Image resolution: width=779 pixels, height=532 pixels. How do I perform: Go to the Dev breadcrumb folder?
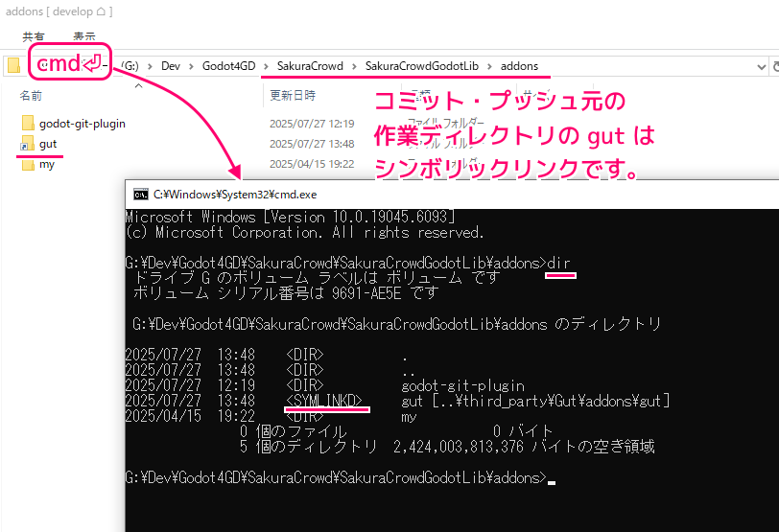171,66
